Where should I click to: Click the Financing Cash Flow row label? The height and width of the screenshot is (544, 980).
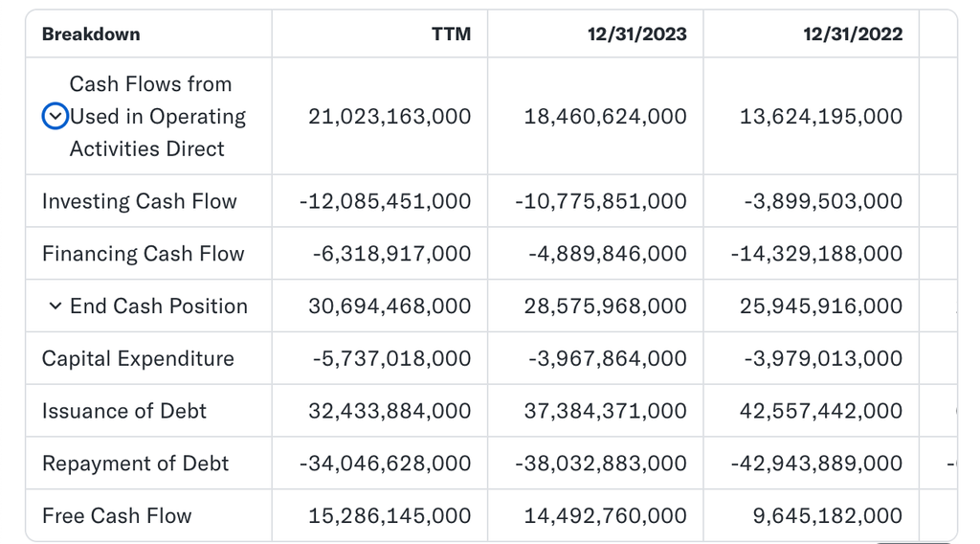pyautogui.click(x=144, y=254)
